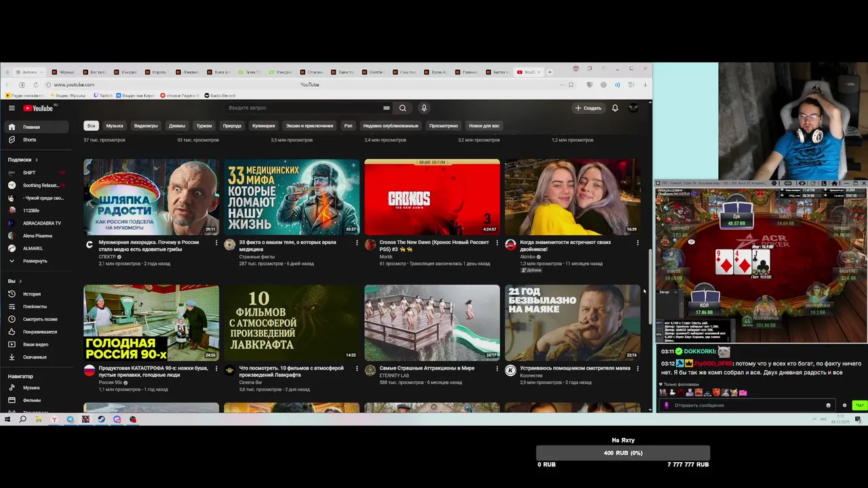Image resolution: width=868 pixels, height=488 pixels.
Task: Switch to the Битва browser tab
Action: pyautogui.click(x=499, y=72)
